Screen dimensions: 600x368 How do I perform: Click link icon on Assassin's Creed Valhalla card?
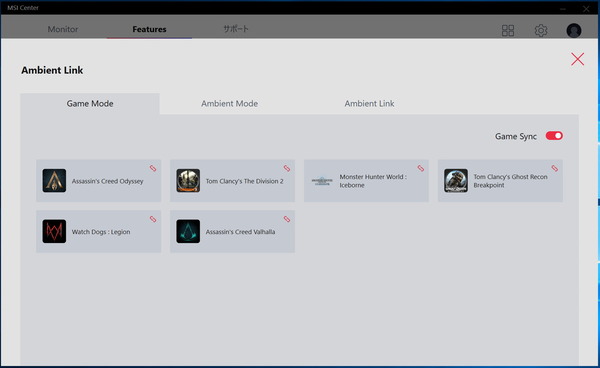click(x=287, y=219)
